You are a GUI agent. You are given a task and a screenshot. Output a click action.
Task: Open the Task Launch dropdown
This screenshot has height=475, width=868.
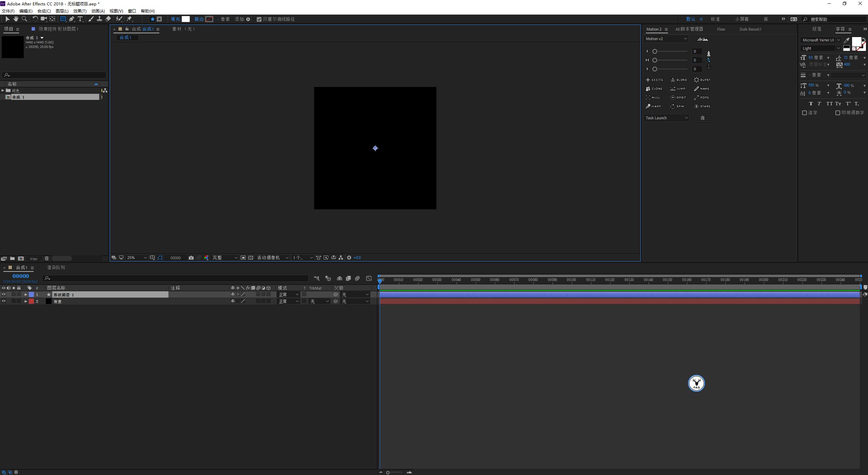point(666,118)
